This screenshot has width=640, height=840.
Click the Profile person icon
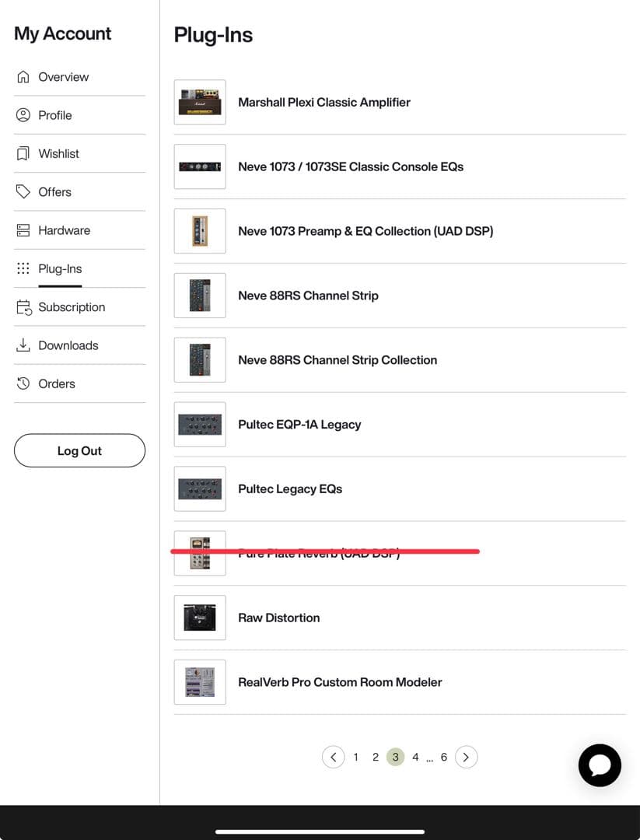pyautogui.click(x=23, y=115)
